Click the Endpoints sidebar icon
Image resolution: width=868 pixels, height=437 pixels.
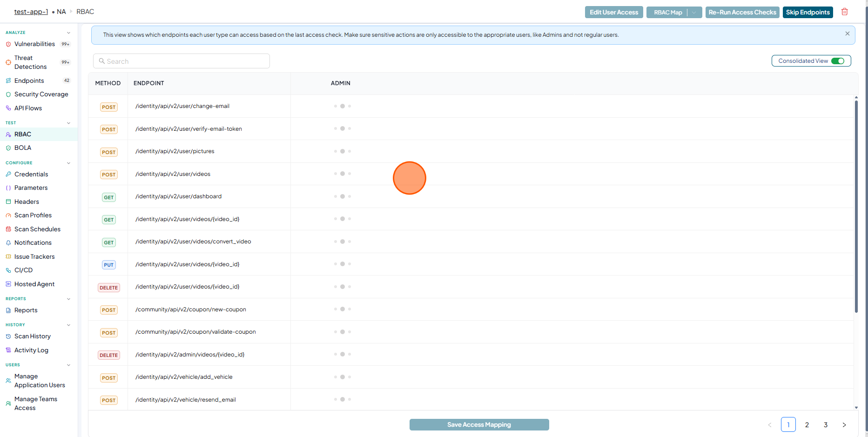point(8,81)
